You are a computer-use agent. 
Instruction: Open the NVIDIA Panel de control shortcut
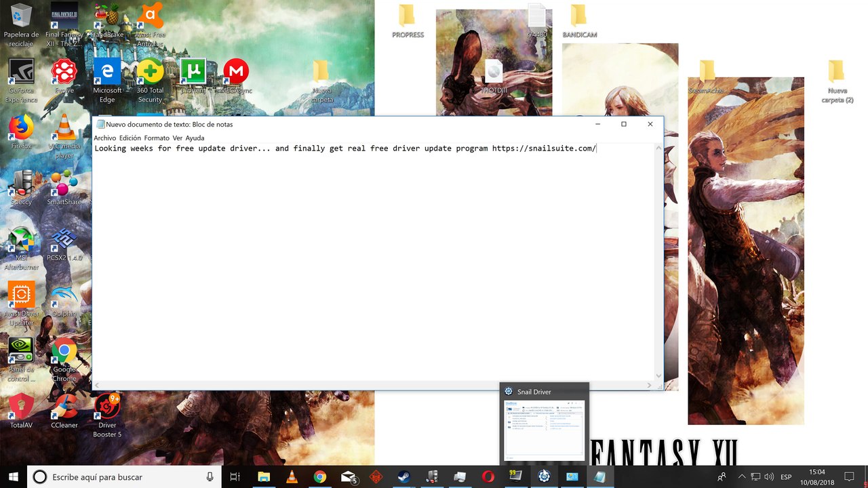click(21, 359)
